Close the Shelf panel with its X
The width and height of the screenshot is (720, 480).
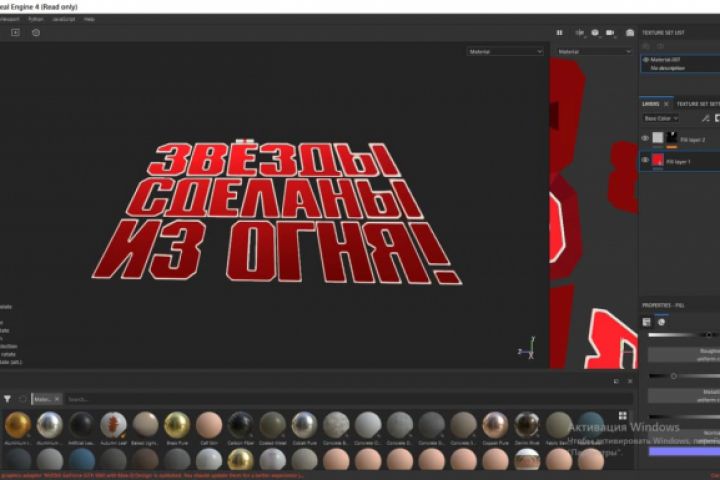coord(630,381)
